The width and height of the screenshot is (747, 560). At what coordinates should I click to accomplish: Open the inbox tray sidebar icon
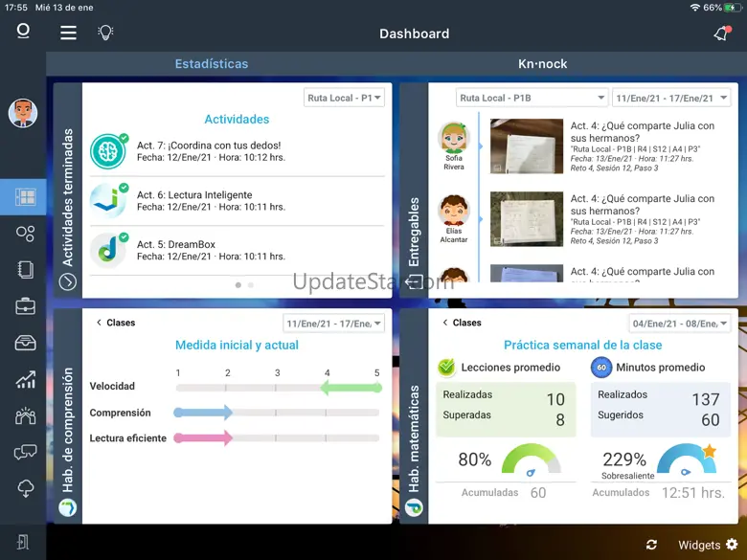tap(25, 343)
